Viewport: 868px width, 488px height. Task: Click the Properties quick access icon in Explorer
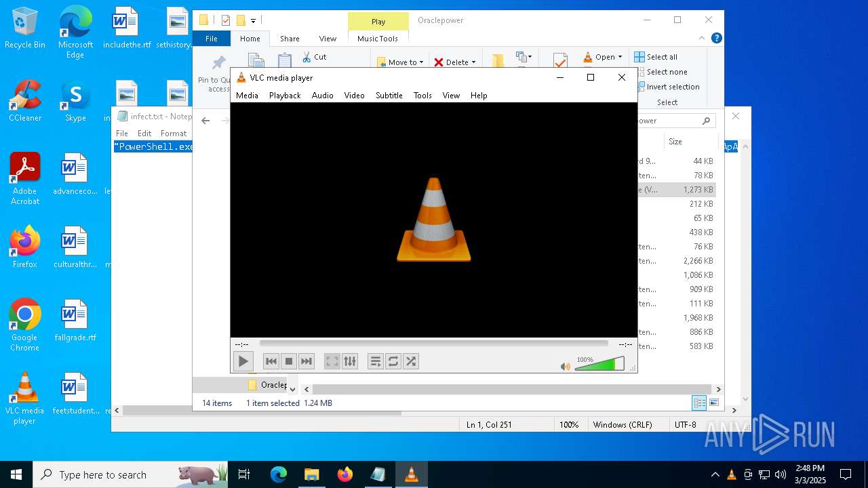(226, 20)
